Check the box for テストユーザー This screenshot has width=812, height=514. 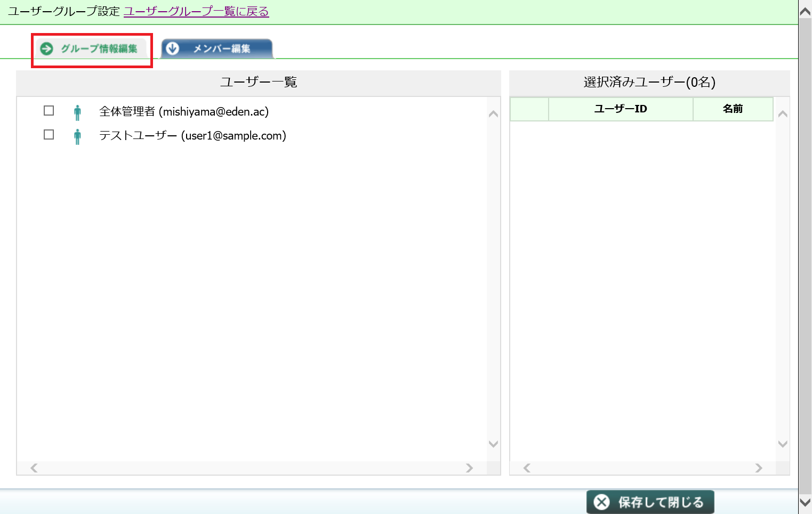point(49,135)
